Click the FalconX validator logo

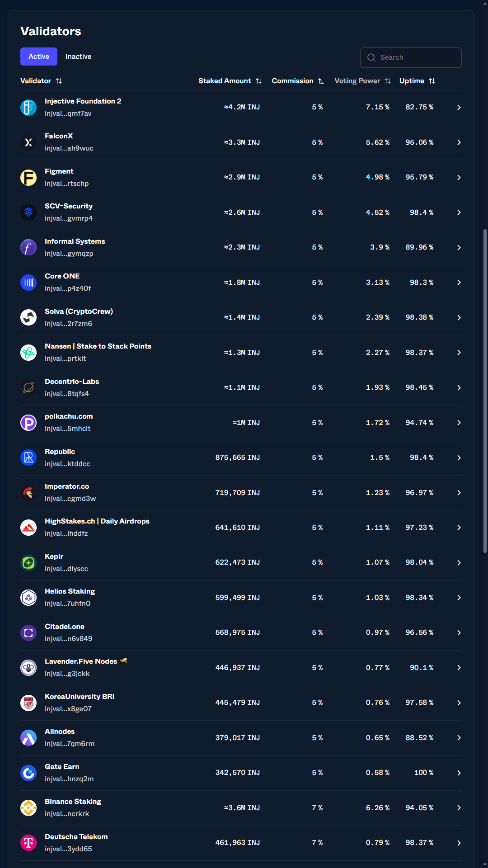tap(28, 142)
